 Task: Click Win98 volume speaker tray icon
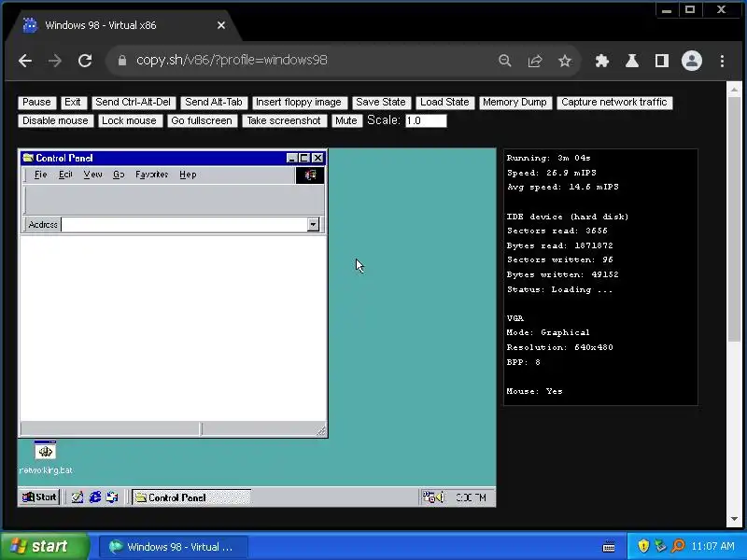coord(440,497)
